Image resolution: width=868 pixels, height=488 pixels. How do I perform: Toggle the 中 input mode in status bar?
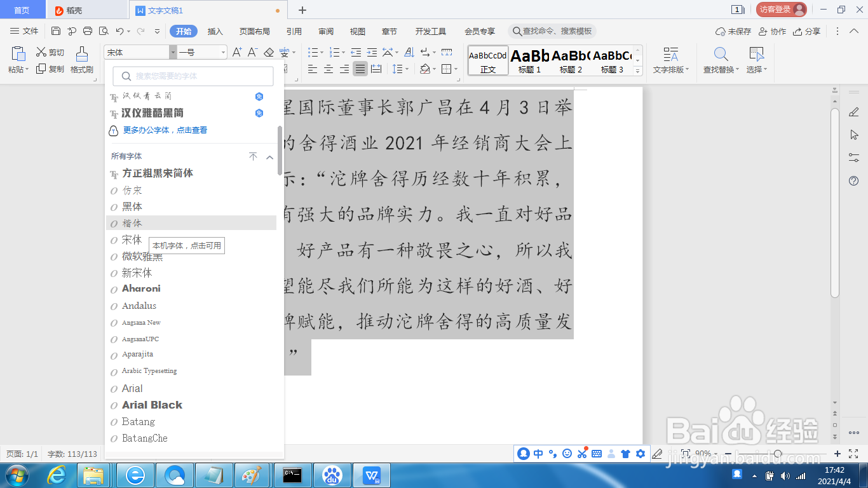538,454
